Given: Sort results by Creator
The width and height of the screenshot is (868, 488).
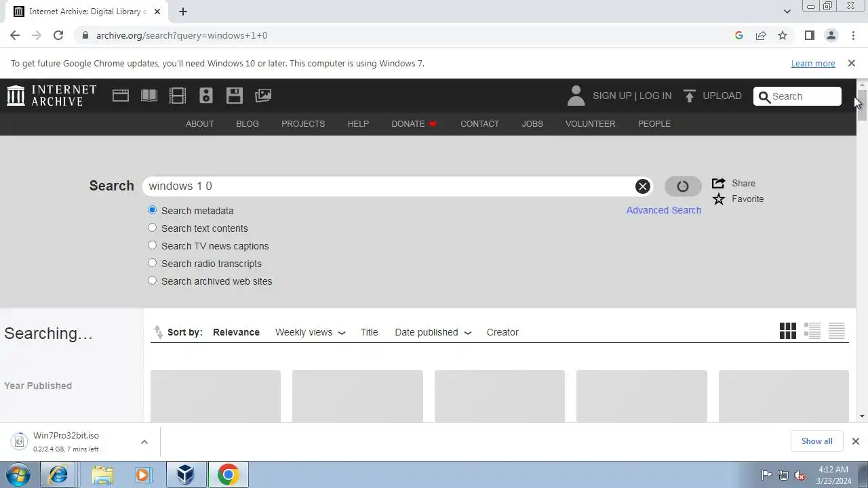Looking at the screenshot, I should [x=502, y=332].
